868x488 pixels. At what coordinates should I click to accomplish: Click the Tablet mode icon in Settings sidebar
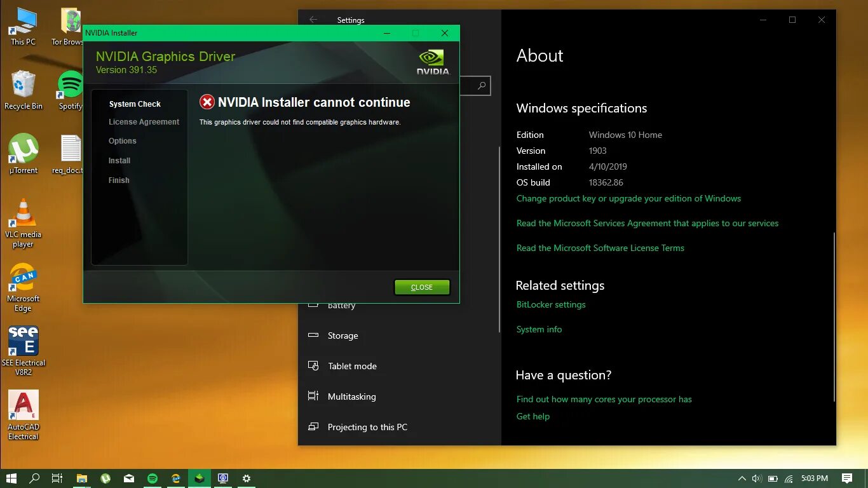point(313,365)
